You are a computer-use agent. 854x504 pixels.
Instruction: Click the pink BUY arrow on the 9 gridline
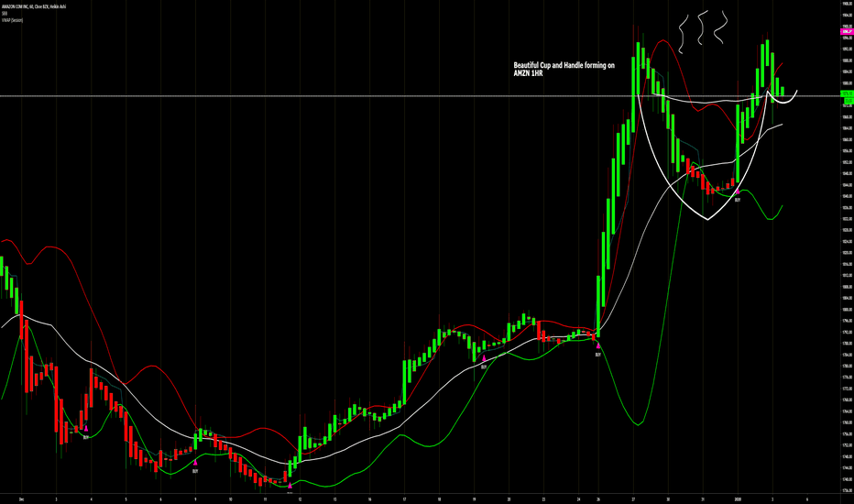[x=195, y=463]
